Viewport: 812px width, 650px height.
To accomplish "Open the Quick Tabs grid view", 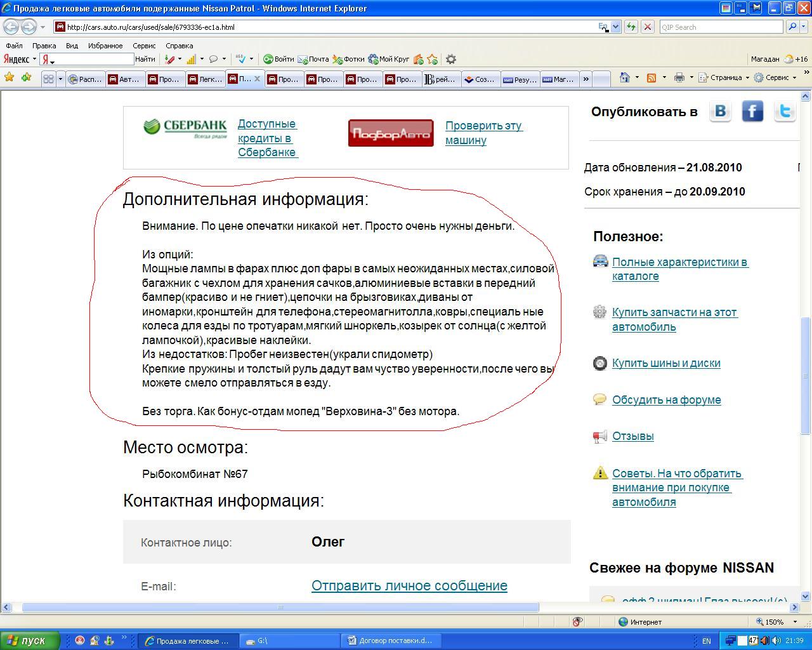I will (48, 79).
